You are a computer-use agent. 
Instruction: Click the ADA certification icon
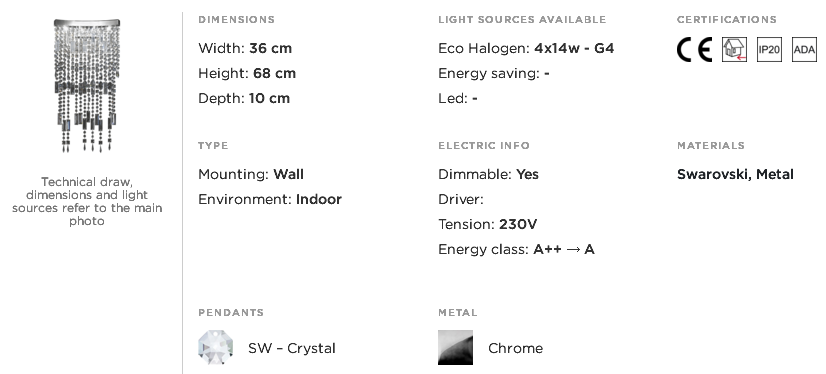click(x=804, y=50)
